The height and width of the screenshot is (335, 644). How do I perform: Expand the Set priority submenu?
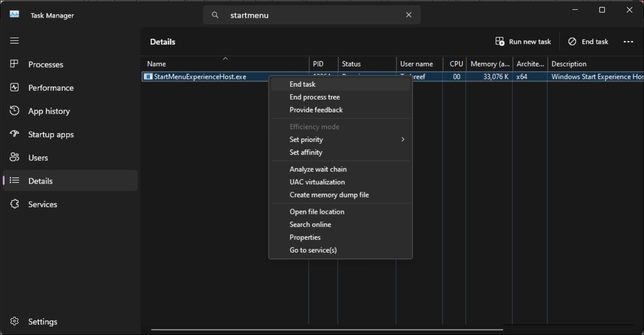point(306,139)
